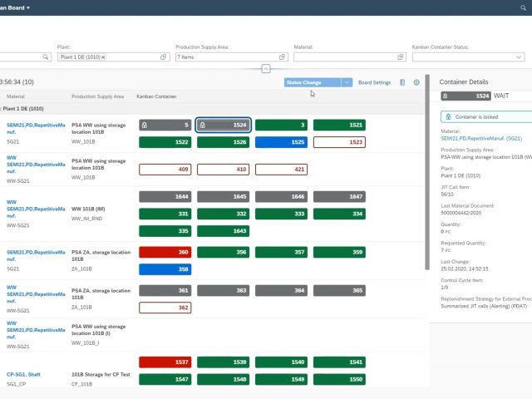This screenshot has height=399, width=532.
Task: Open value help for Production Supply Area
Action: (x=282, y=57)
